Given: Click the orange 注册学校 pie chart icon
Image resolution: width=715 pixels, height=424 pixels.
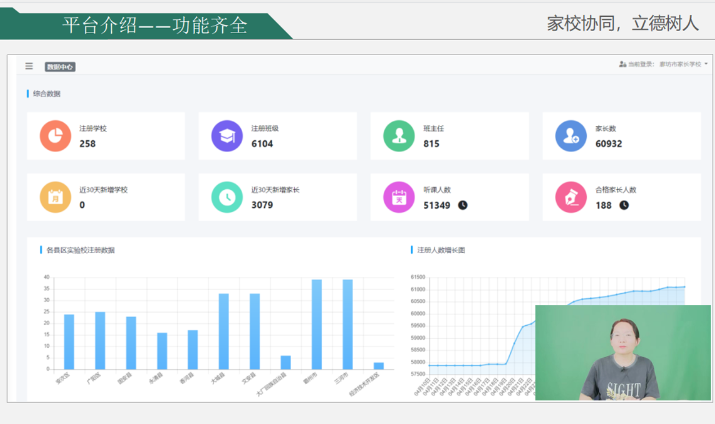Looking at the screenshot, I should tap(55, 136).
